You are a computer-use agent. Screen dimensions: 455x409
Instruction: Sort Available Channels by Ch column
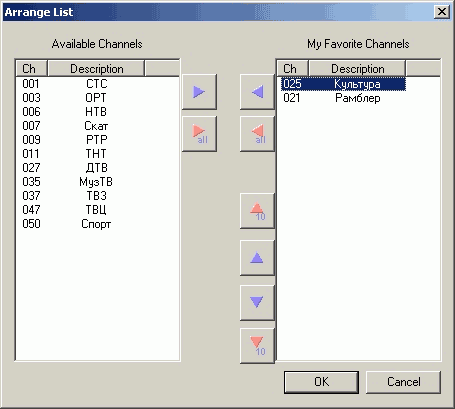(31, 69)
